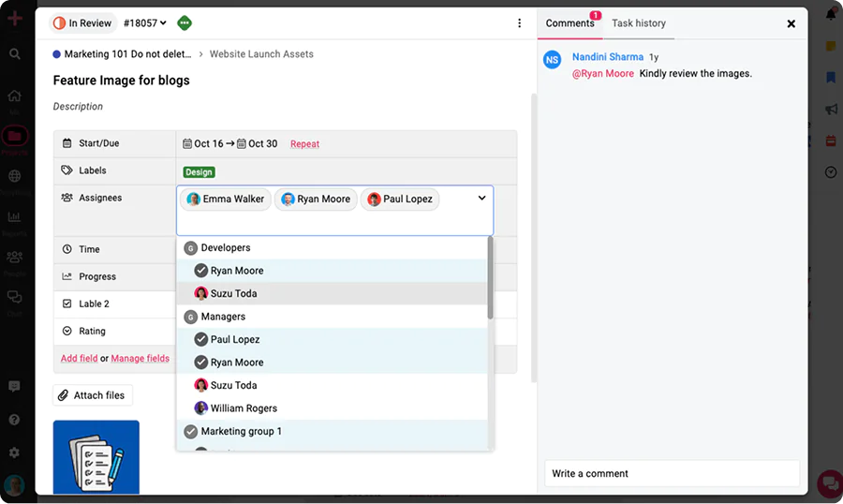The width and height of the screenshot is (843, 504).
Task: Uncheck Ryan Moore under Developers
Action: [332, 271]
